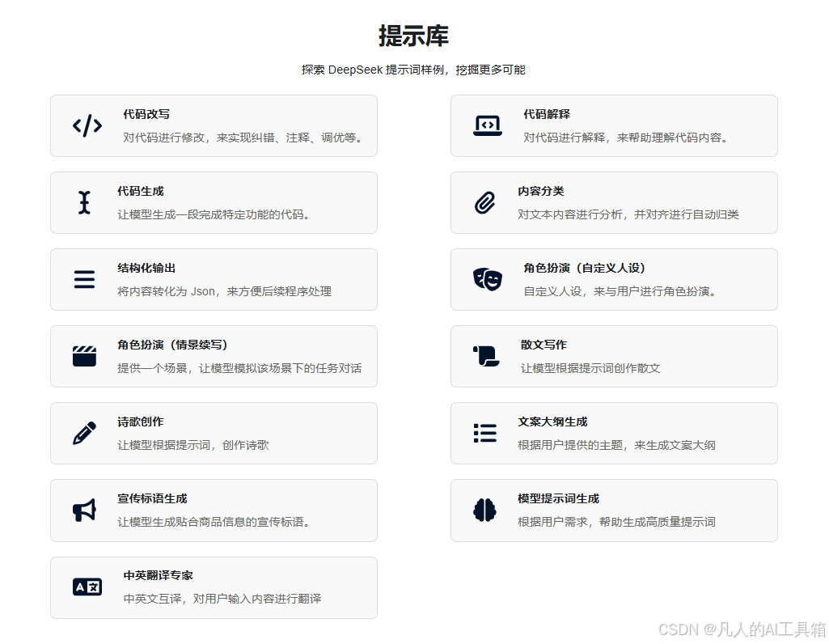Select the 模型提示词生成 title
The width and height of the screenshot is (829, 644).
pos(558,498)
